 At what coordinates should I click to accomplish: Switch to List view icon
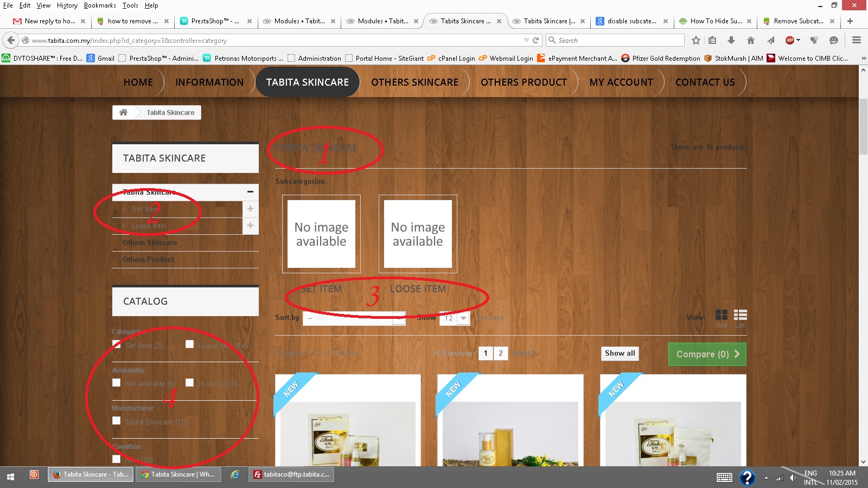[x=740, y=315]
